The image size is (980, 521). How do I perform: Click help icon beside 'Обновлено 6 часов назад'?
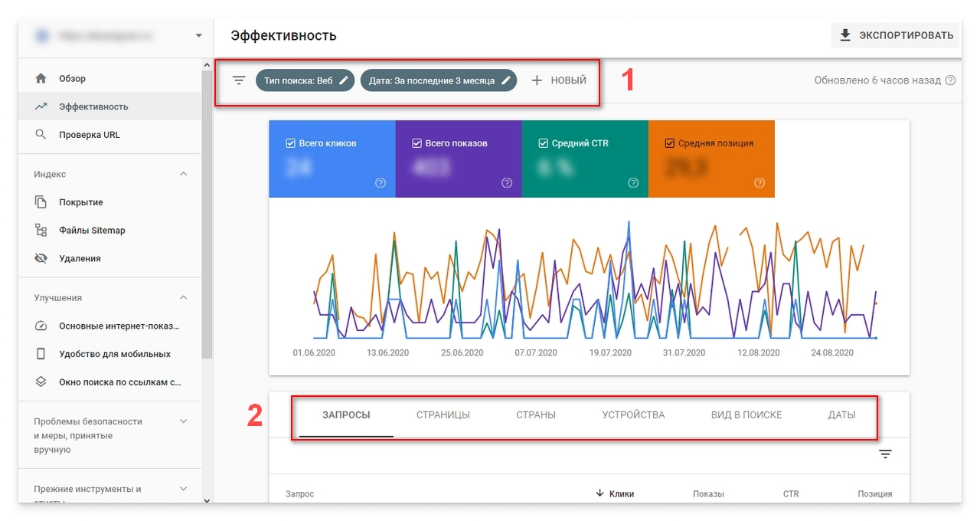click(x=951, y=80)
